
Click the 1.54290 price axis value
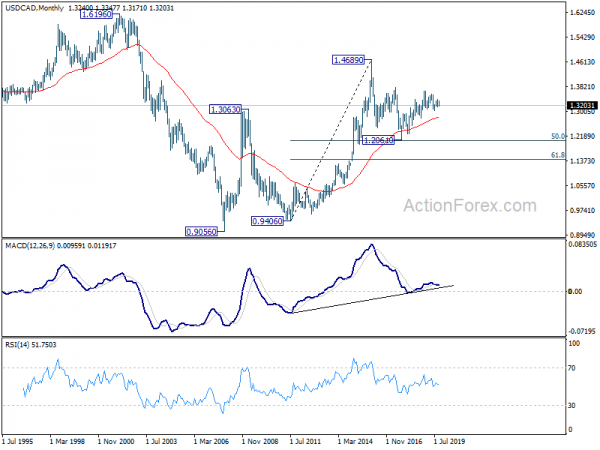pos(582,37)
